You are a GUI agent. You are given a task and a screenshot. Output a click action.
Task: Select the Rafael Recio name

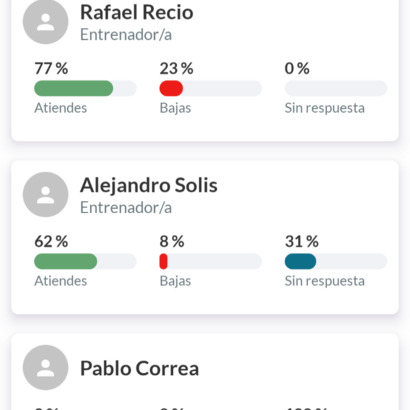coord(137,13)
